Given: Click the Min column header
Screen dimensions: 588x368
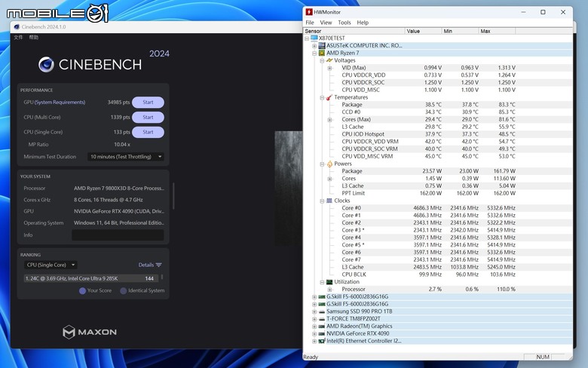Looking at the screenshot, I should (460, 31).
